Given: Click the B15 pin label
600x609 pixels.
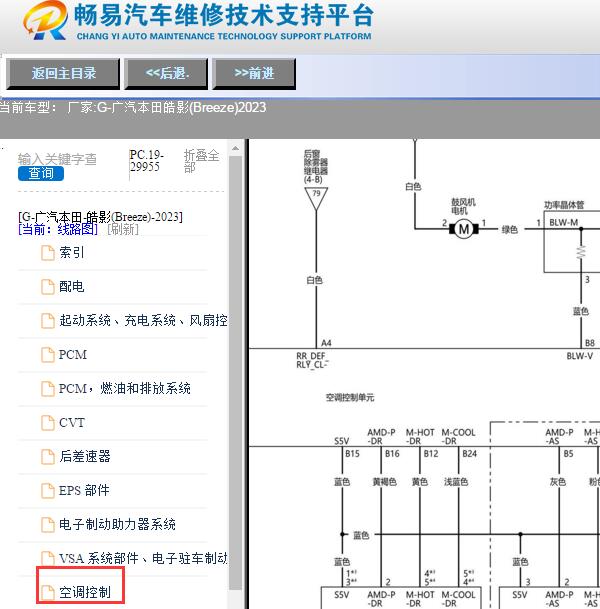Looking at the screenshot, I should point(352,454).
